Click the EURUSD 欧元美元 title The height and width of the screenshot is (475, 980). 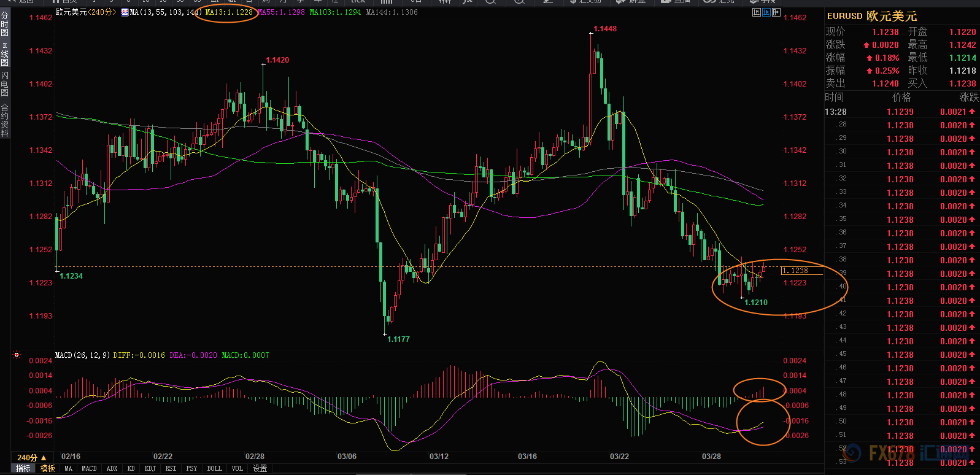(x=871, y=17)
